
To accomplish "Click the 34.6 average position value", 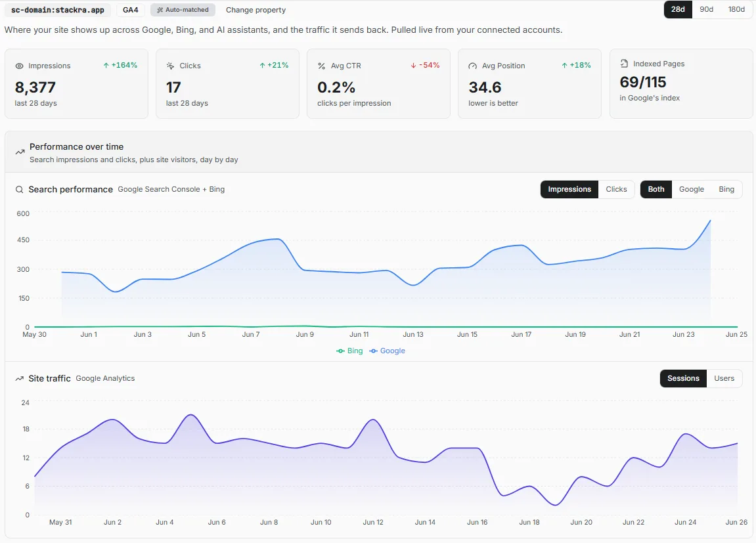I will [x=485, y=88].
